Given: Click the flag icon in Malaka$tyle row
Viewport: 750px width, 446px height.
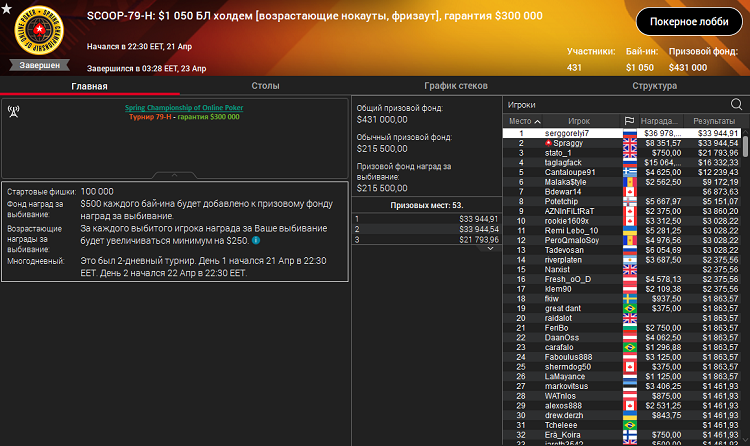Looking at the screenshot, I should pos(629,182).
